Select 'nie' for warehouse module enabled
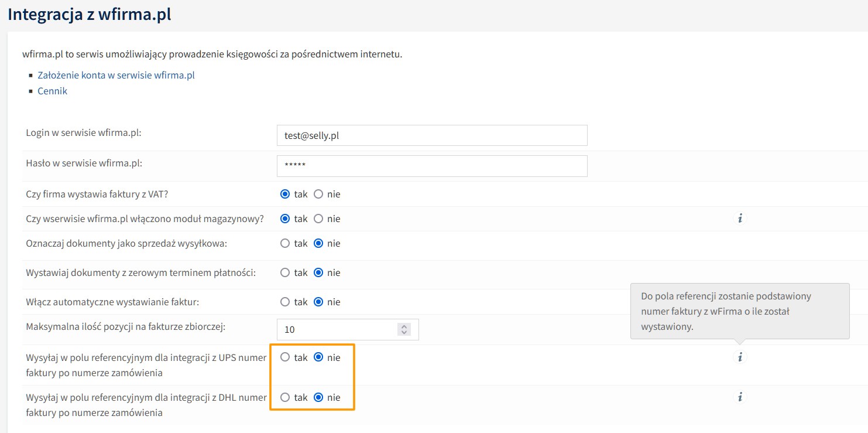The image size is (868, 433). click(318, 219)
